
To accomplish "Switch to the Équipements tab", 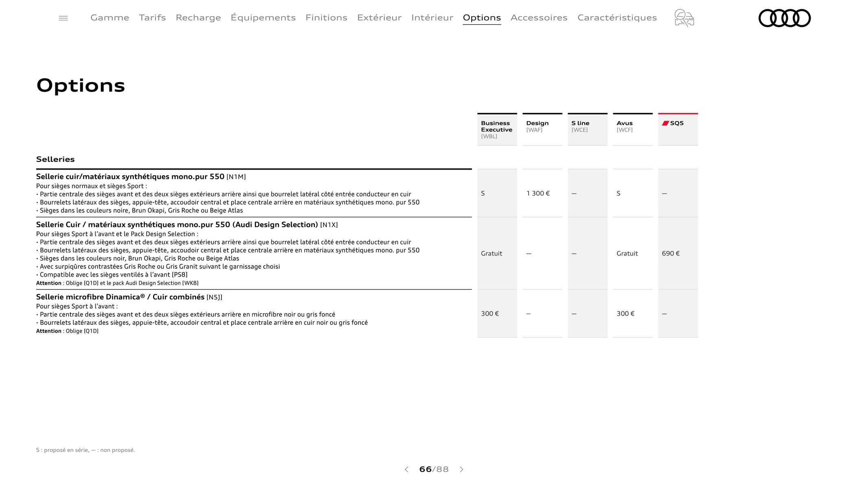I will (x=263, y=17).
